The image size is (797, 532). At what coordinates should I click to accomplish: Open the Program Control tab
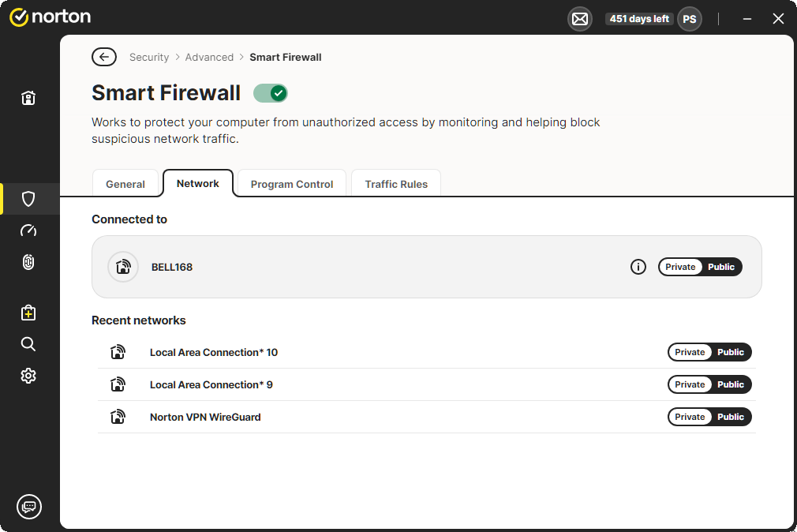(292, 184)
